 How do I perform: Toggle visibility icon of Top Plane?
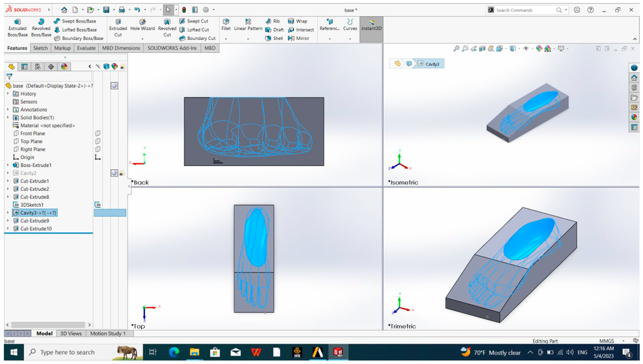[x=98, y=141]
